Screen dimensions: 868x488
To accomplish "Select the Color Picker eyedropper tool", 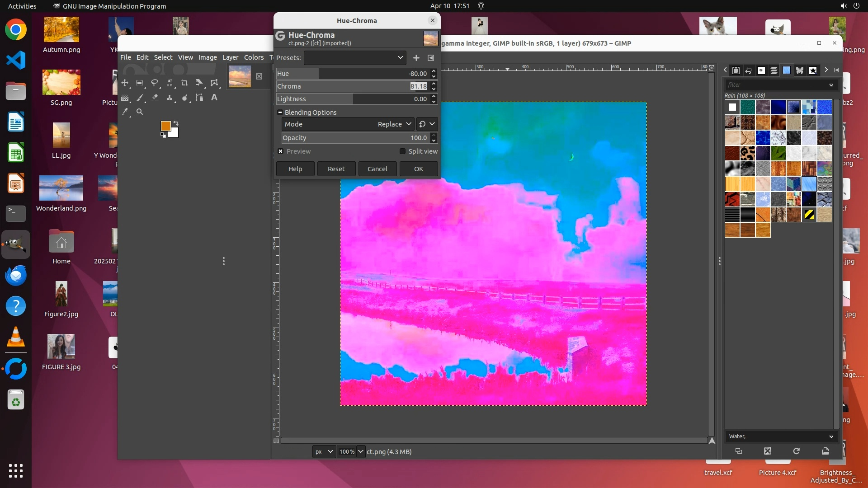I will click(x=125, y=112).
